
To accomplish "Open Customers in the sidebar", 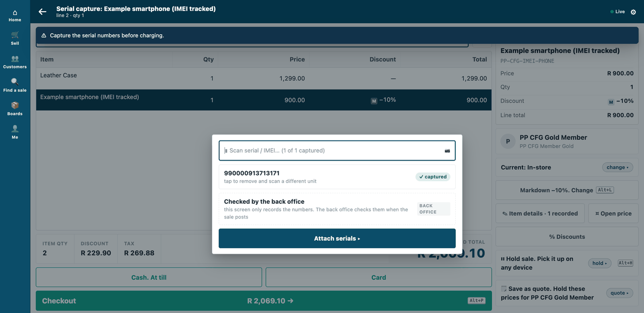I will click(x=15, y=62).
